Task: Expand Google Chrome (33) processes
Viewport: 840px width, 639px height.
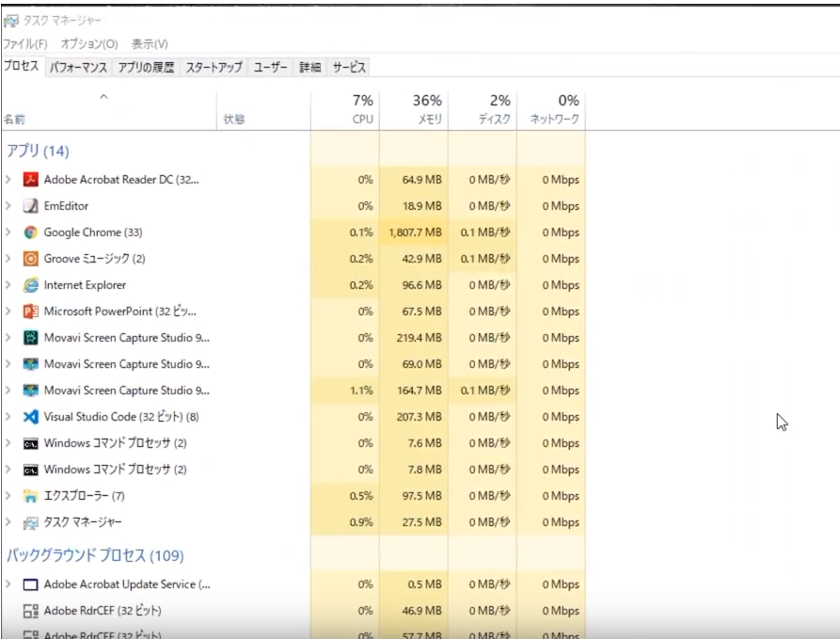Action: pyautogui.click(x=8, y=232)
